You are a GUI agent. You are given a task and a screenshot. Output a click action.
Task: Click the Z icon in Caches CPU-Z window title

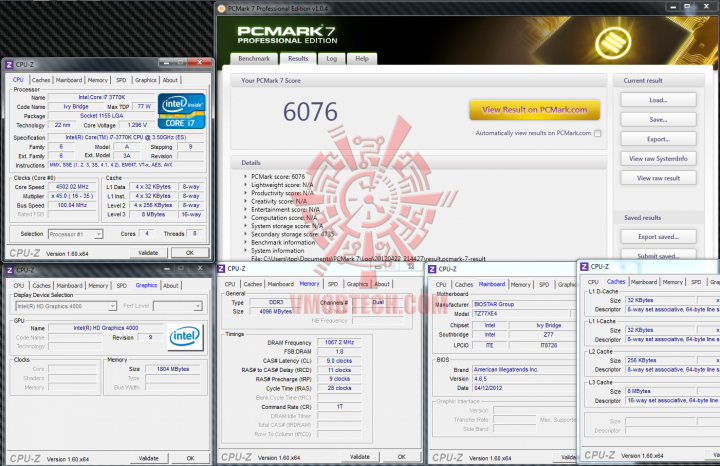tap(584, 266)
